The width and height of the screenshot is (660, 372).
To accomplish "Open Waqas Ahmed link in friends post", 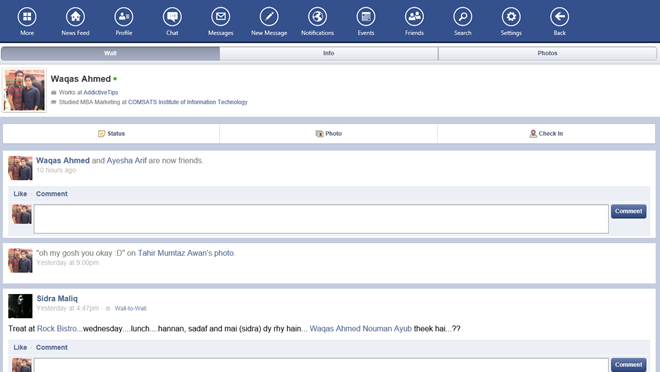I will pos(63,160).
